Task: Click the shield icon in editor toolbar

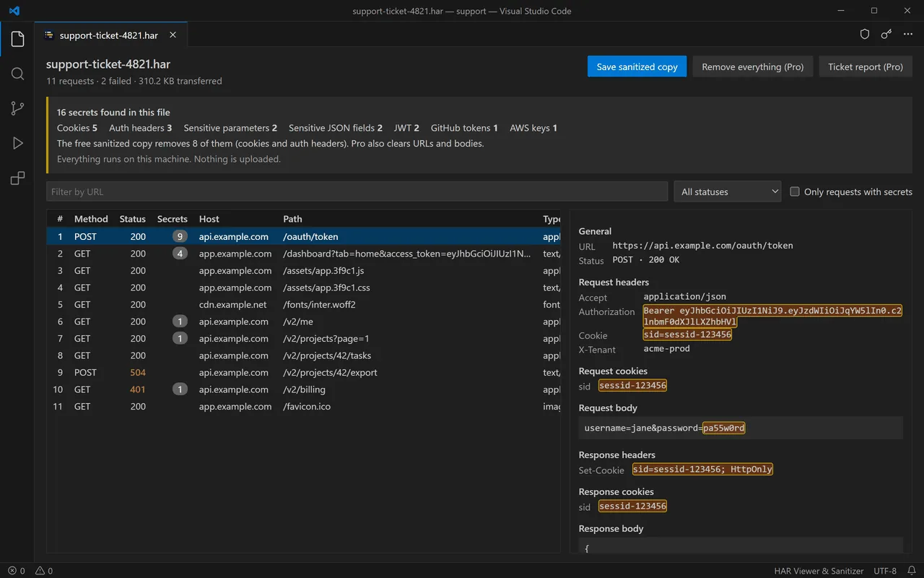Action: (x=864, y=34)
